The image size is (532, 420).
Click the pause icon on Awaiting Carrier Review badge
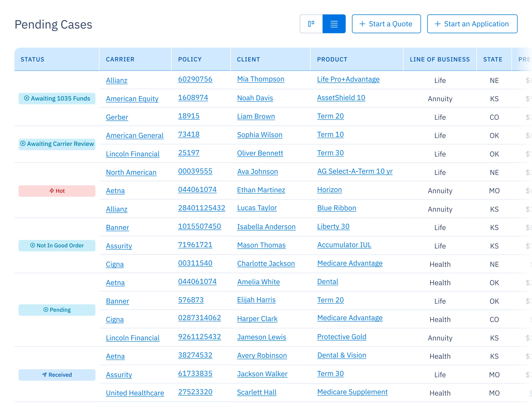tap(23, 144)
